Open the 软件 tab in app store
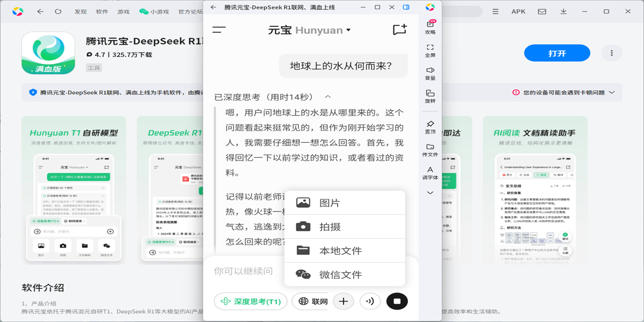Image resolution: width=644 pixels, height=322 pixels. (102, 11)
